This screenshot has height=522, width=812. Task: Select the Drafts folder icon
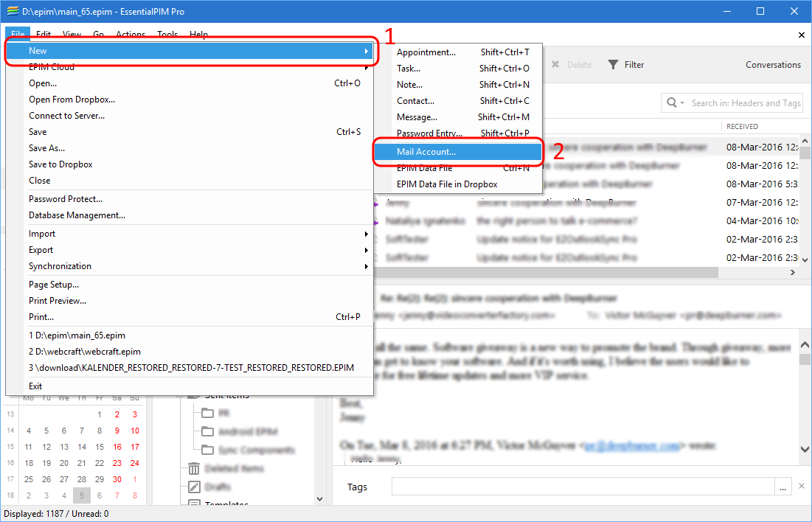pyautogui.click(x=194, y=487)
